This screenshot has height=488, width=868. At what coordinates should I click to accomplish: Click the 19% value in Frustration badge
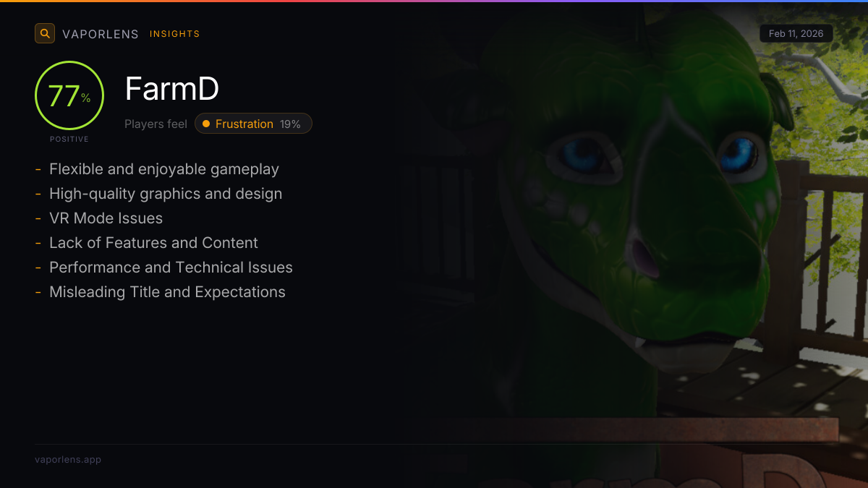point(290,124)
